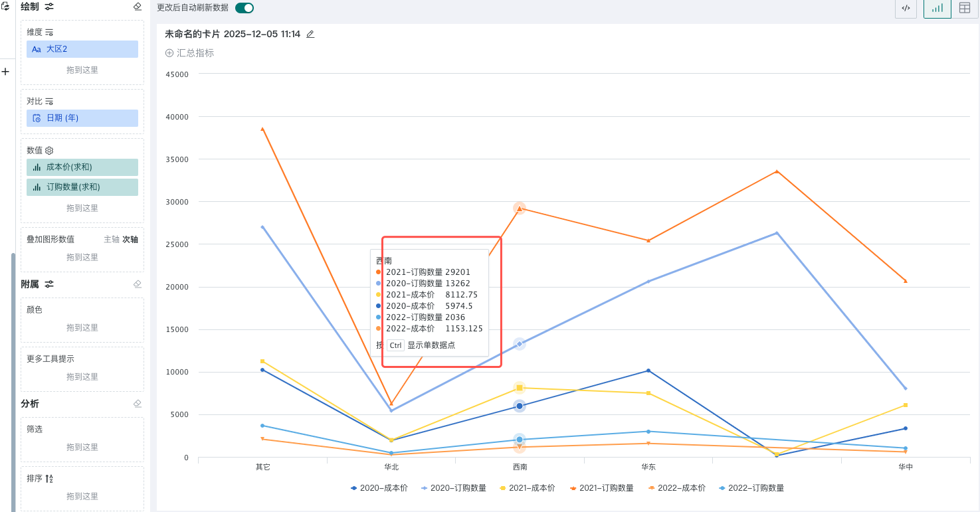Open the 对比 options menu icon
The image size is (980, 512).
pos(49,102)
